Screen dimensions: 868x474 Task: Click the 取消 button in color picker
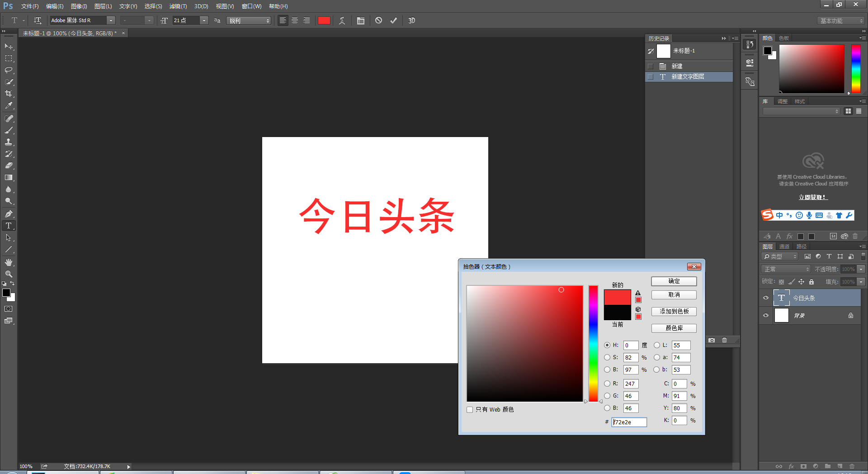tap(674, 295)
